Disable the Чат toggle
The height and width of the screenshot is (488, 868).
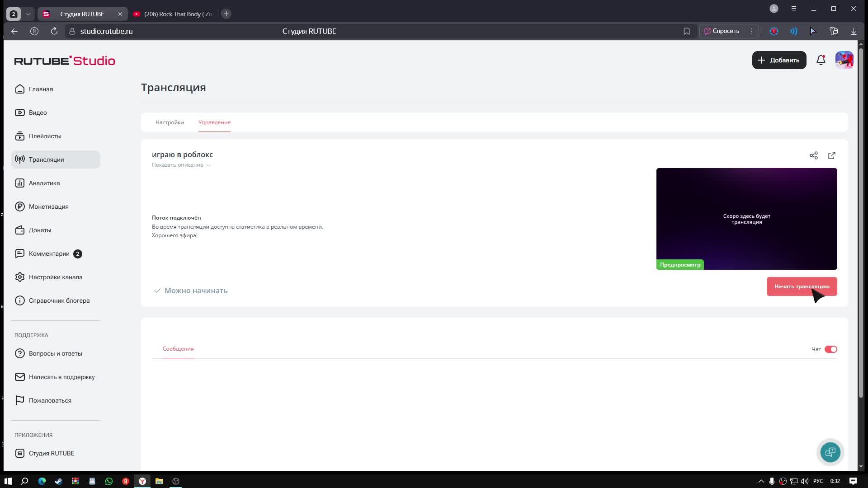pyautogui.click(x=830, y=349)
